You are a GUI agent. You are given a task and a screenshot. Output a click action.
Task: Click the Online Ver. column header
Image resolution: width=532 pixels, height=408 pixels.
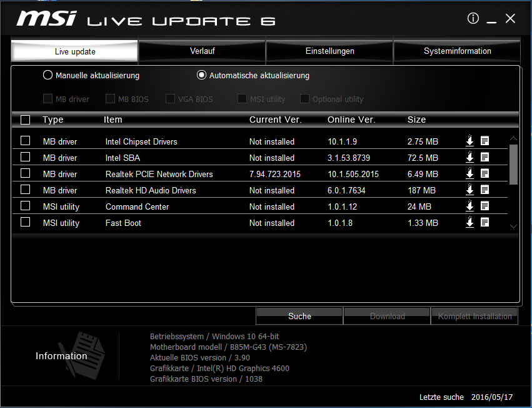pos(351,120)
